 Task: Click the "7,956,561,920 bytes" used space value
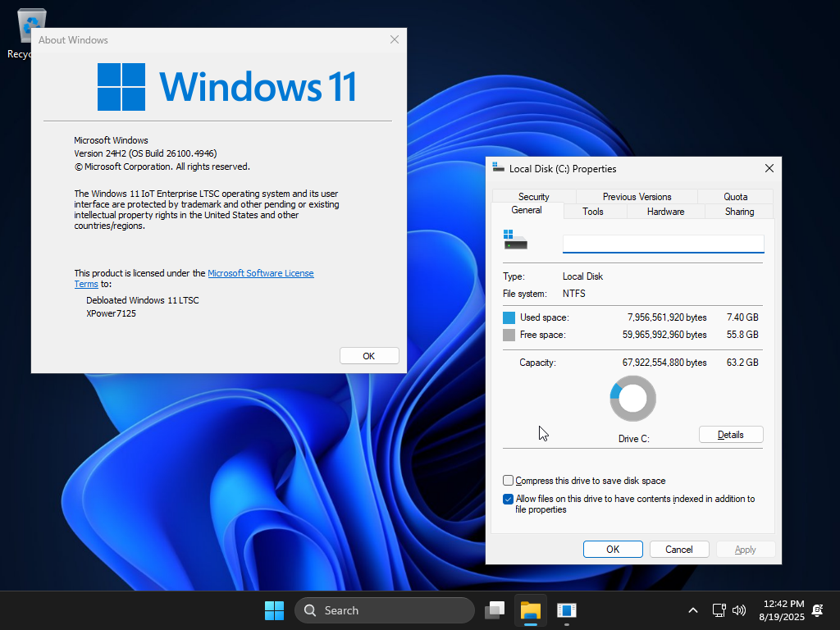pyautogui.click(x=667, y=317)
